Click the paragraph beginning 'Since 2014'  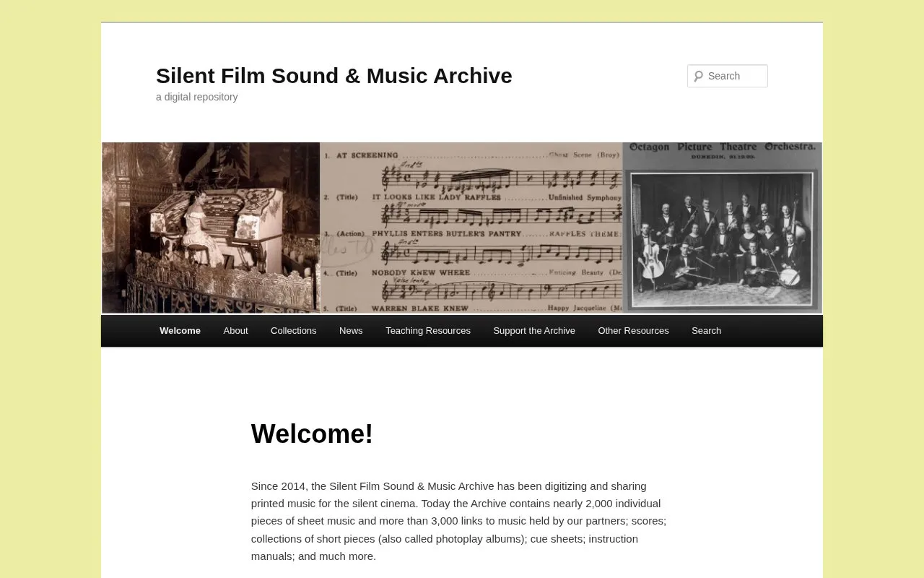459,521
